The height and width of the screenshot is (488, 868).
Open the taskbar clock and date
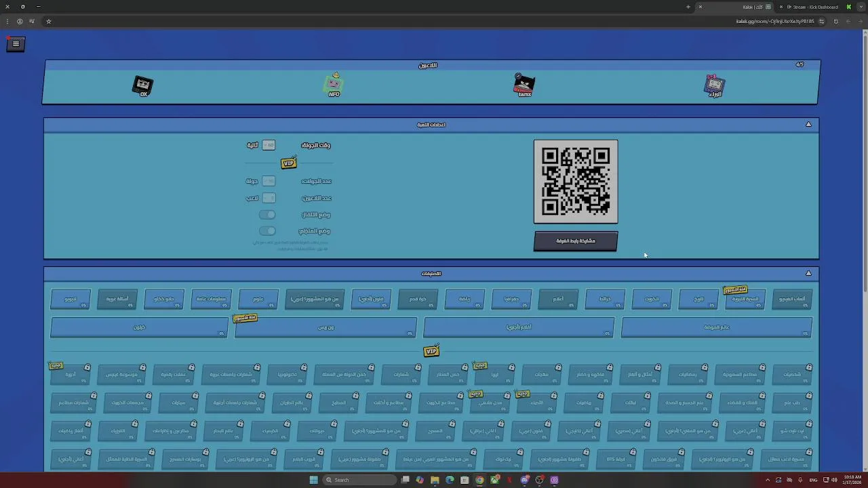[852, 480]
